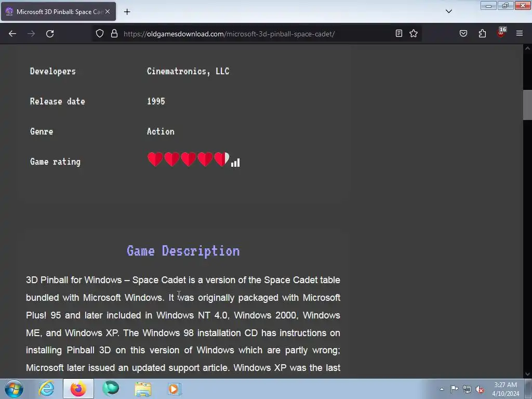Viewport: 532px width, 399px height.
Task: Rate the game with the third heart
Action: click(x=188, y=159)
